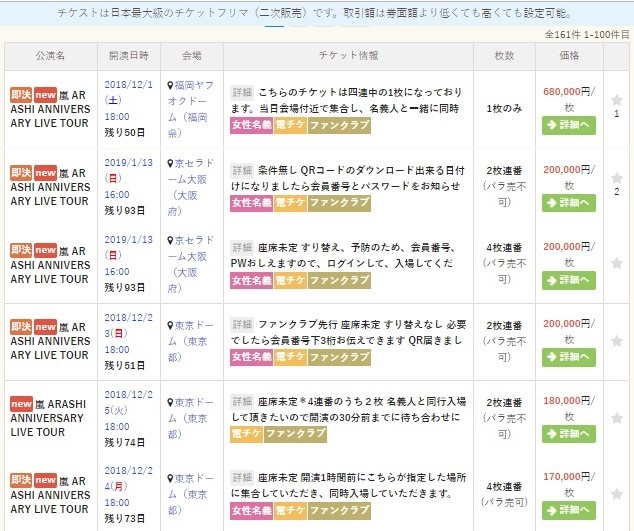The width and height of the screenshot is (634, 531).
Task: Click the 東京ドーム venue for 2018/12/25
Action: point(190,418)
